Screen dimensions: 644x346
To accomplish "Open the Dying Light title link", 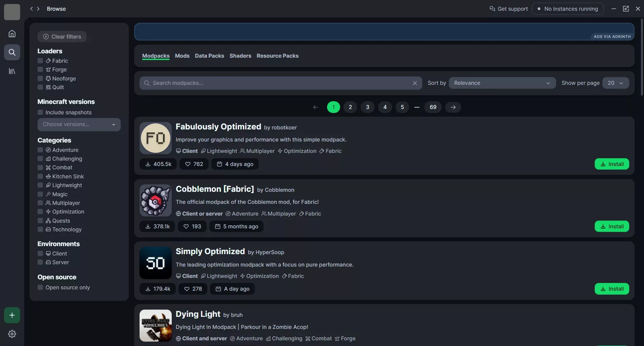I will pyautogui.click(x=198, y=314).
